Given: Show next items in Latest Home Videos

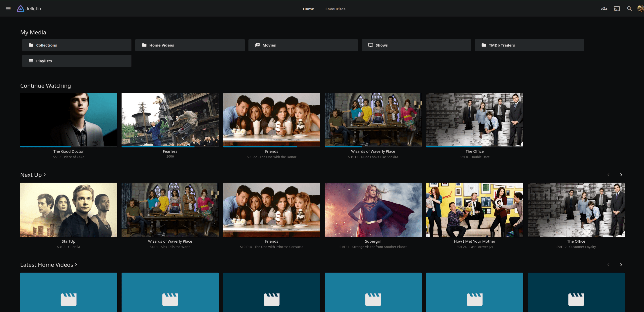Looking at the screenshot, I should [x=621, y=265].
